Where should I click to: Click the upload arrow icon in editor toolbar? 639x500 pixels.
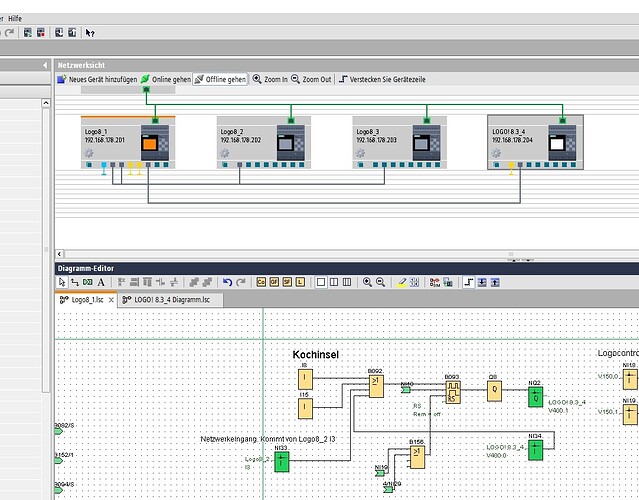pos(495,282)
